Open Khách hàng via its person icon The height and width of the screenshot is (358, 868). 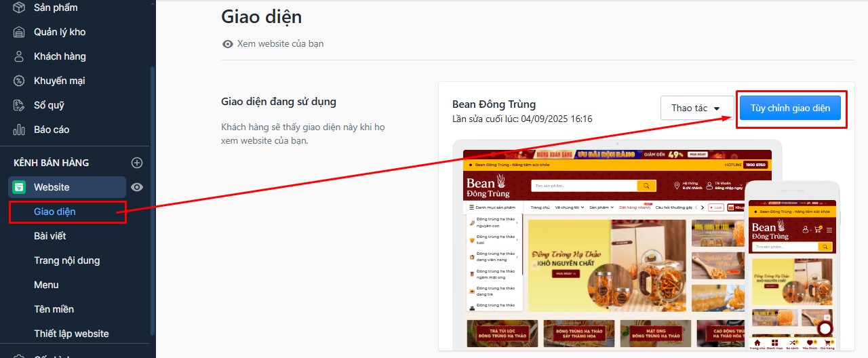(x=20, y=56)
